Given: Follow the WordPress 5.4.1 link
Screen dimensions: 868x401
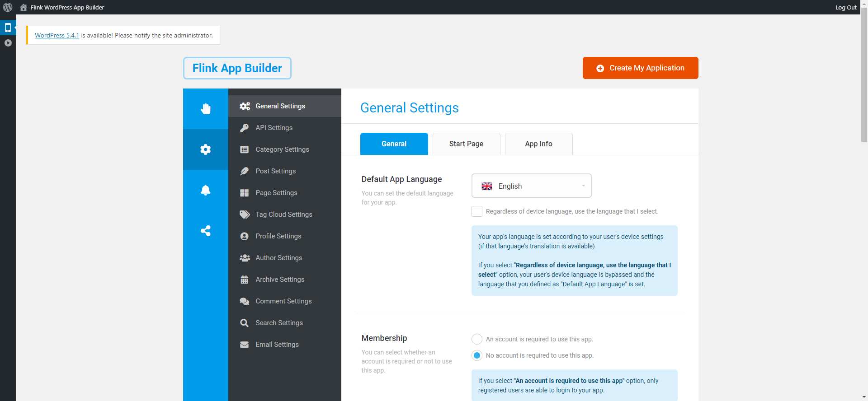Looking at the screenshot, I should click(57, 35).
